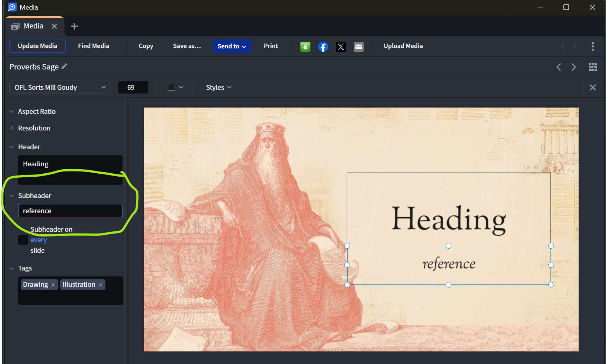
Task: Go to next media arrow
Action: [573, 67]
